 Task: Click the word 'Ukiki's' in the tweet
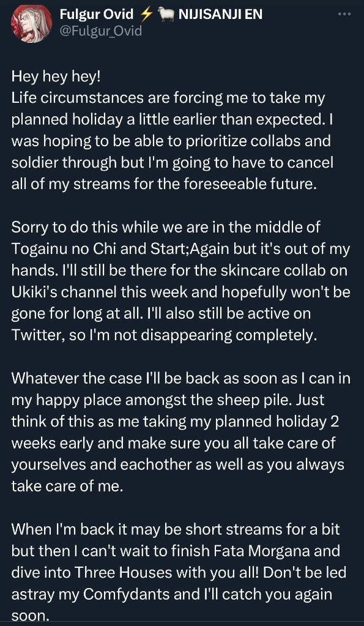coord(35,293)
